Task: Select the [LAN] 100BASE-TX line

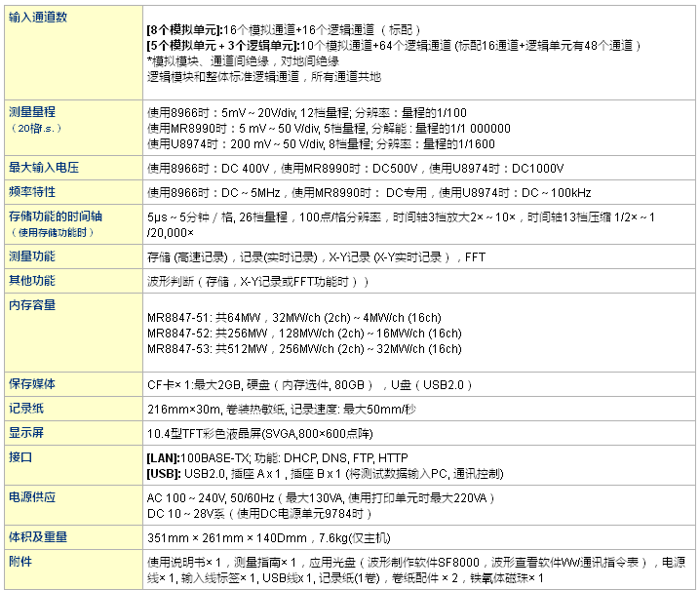Action: (277, 458)
